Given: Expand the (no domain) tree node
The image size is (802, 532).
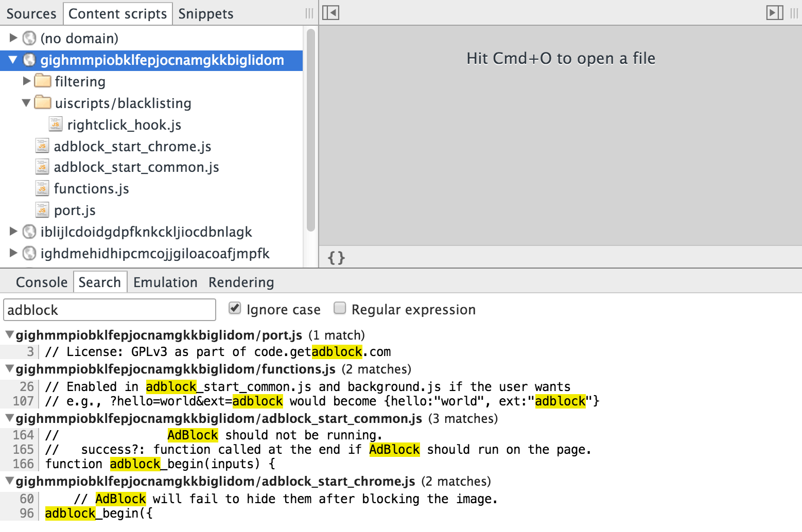Looking at the screenshot, I should click(13, 38).
